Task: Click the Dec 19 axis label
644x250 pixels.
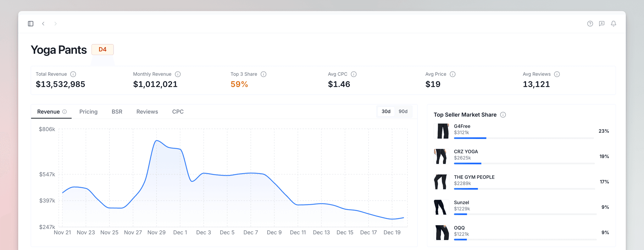Action: coord(392,232)
